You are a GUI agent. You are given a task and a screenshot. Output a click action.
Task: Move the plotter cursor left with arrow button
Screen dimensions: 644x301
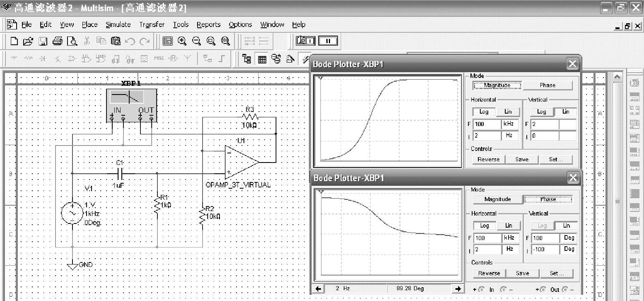(318, 289)
